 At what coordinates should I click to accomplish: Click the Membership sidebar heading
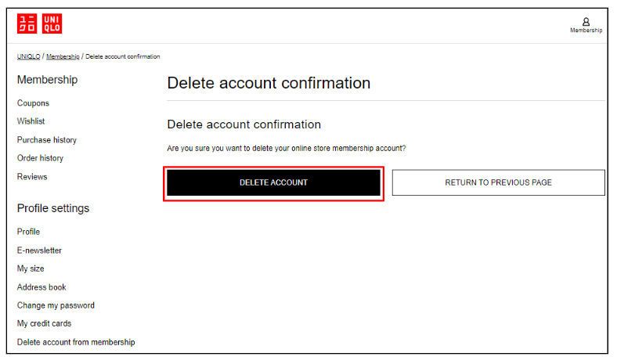click(x=47, y=80)
